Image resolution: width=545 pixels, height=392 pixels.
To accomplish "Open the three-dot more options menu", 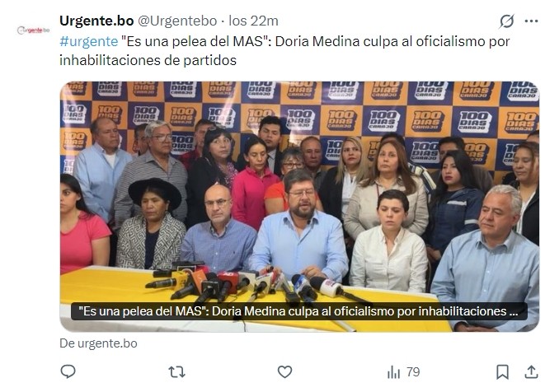I will [x=532, y=21].
